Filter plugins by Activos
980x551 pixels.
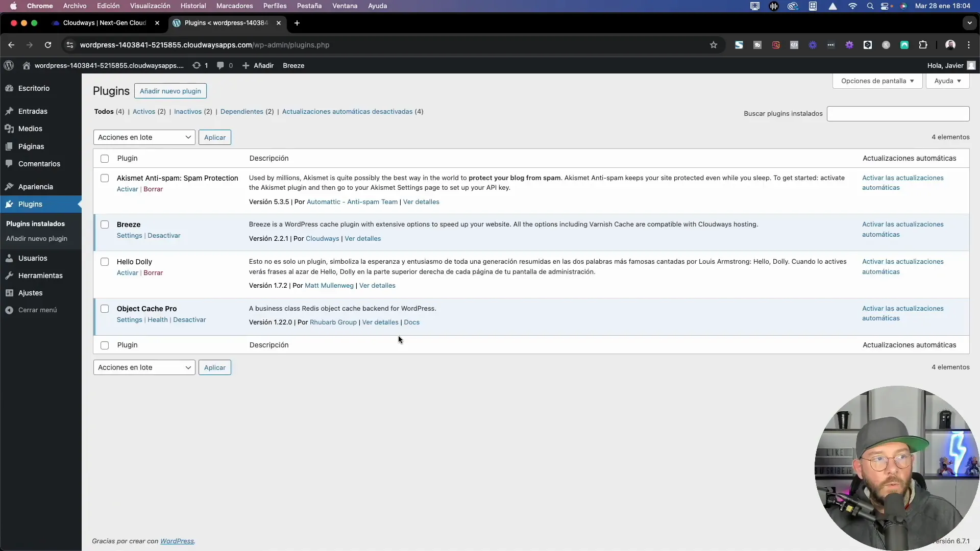pos(144,112)
